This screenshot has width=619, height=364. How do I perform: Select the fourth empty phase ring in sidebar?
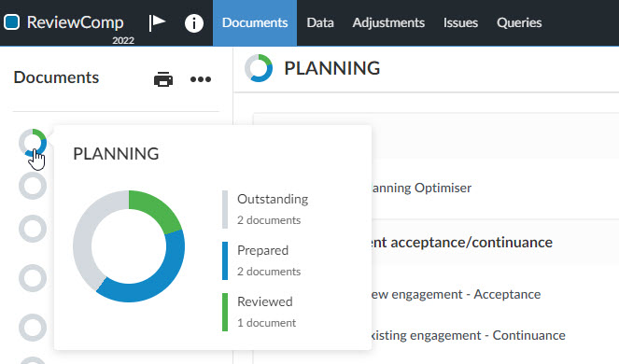click(33, 278)
